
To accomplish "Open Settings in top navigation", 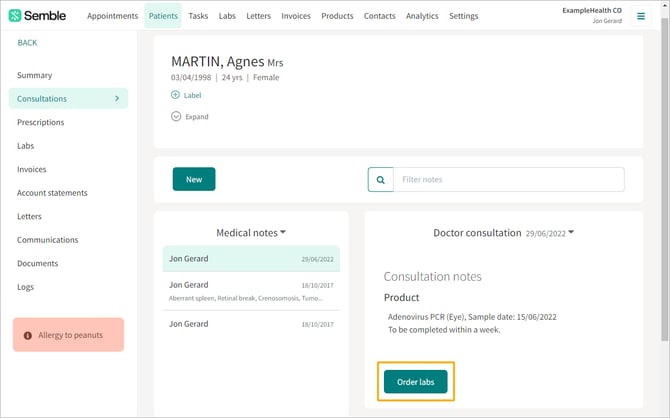I will pos(463,16).
